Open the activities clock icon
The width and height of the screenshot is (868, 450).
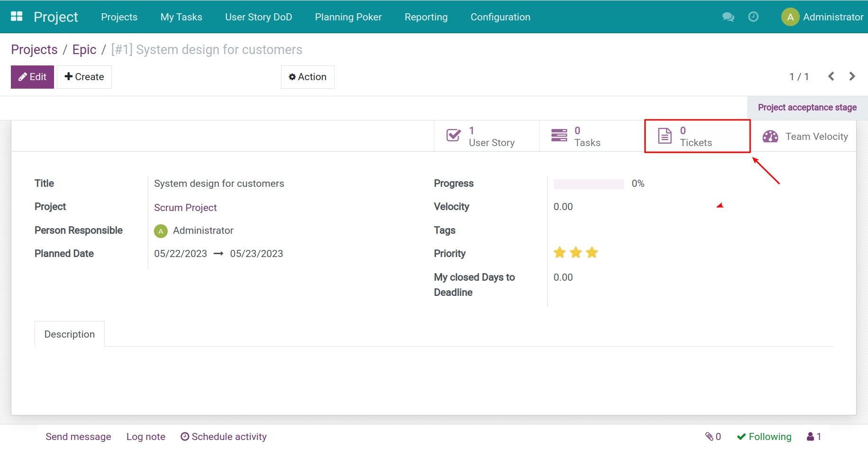753,17
